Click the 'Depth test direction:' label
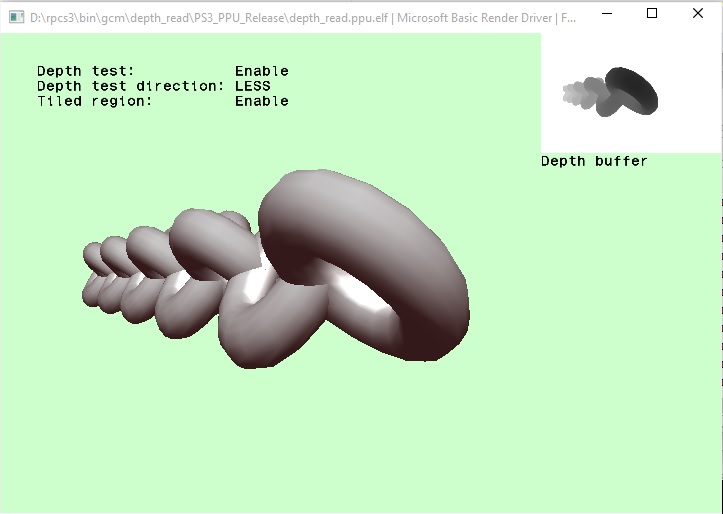 pos(130,86)
